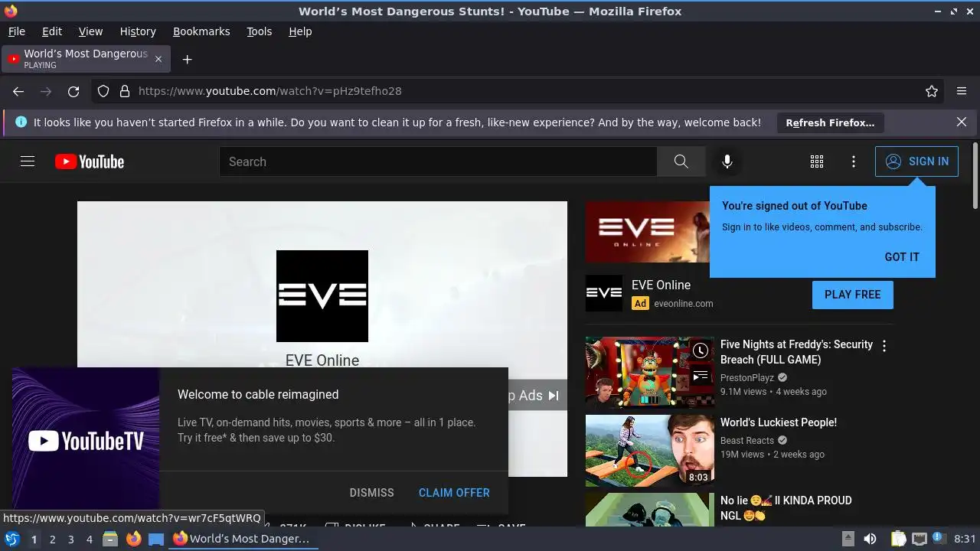
Task: Click GOT IT in sign-out popup
Action: (x=902, y=257)
